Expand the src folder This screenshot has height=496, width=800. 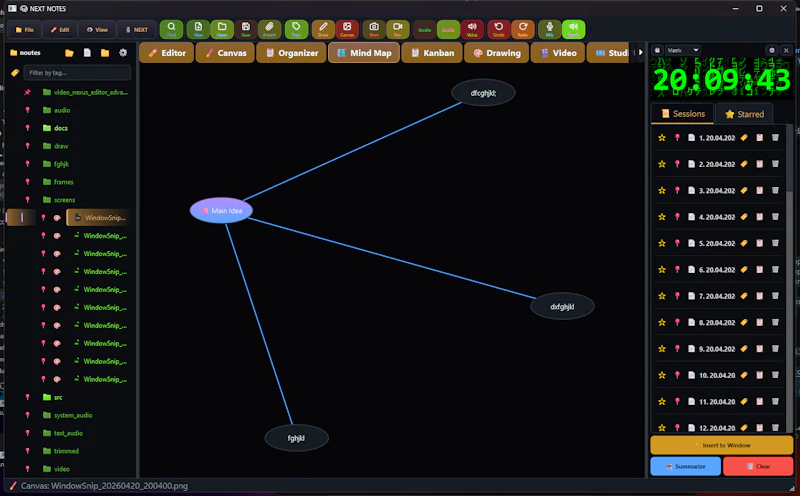click(53, 397)
